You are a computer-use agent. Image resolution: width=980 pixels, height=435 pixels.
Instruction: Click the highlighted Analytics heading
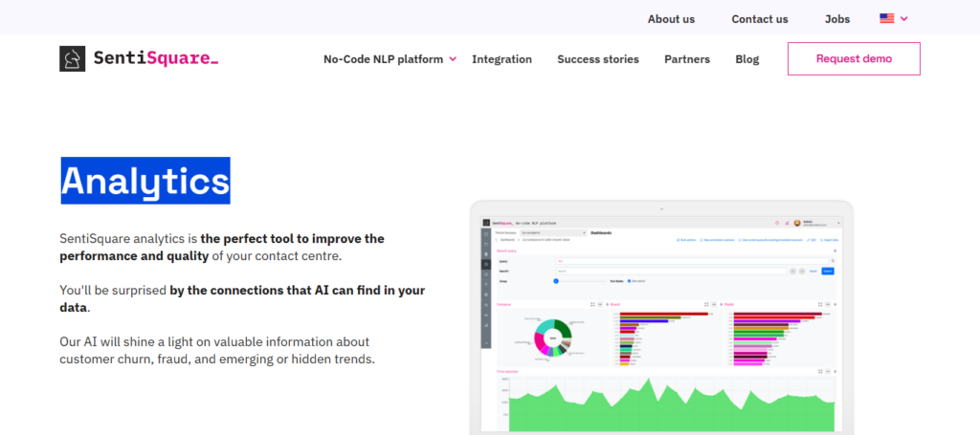pos(145,181)
